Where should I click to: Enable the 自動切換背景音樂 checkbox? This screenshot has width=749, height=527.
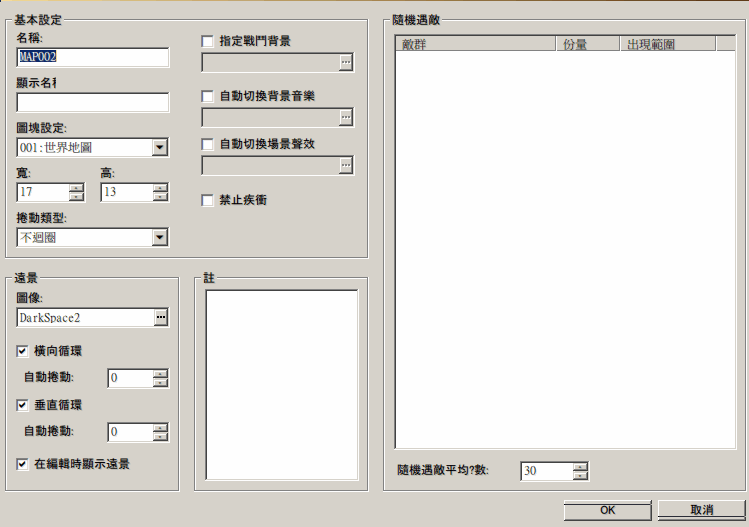coord(207,97)
